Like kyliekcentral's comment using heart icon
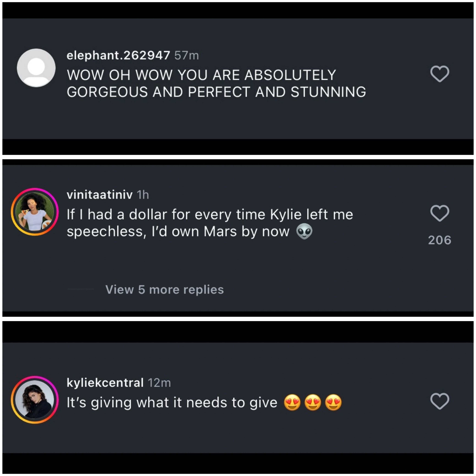Image resolution: width=476 pixels, height=476 pixels. [x=440, y=401]
